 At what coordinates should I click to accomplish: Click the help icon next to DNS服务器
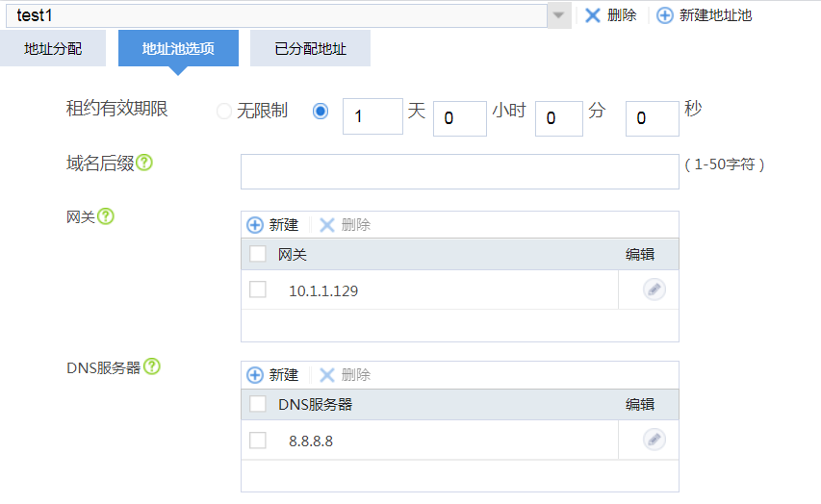pos(152,366)
